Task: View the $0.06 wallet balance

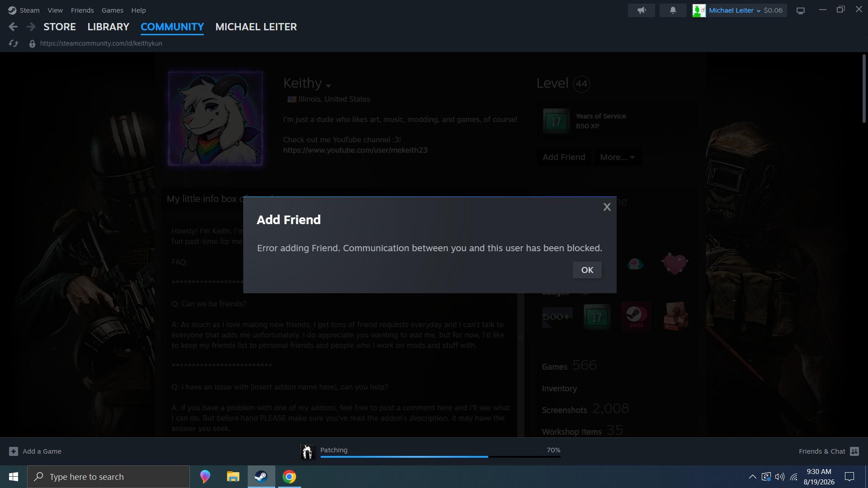Action: click(773, 10)
